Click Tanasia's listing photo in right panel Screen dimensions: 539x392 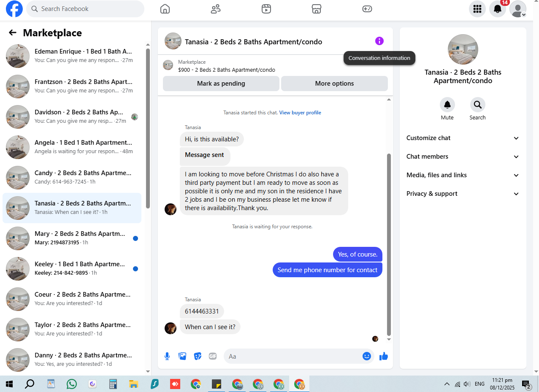point(463,49)
